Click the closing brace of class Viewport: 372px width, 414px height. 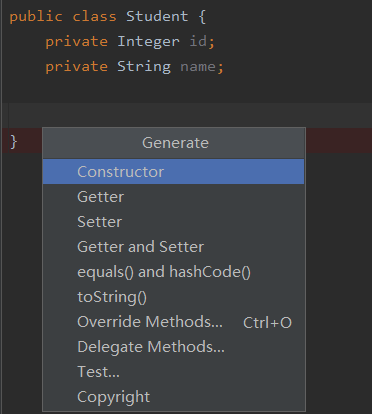(13, 142)
